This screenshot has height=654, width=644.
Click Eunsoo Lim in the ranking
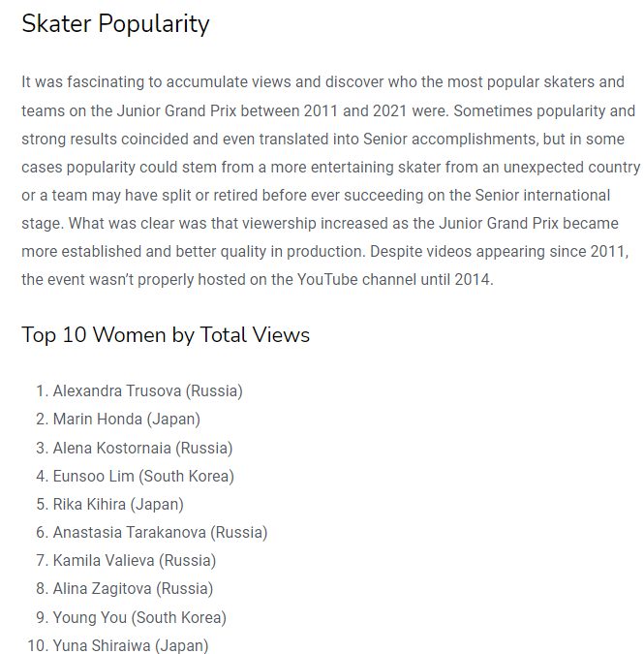(x=143, y=476)
